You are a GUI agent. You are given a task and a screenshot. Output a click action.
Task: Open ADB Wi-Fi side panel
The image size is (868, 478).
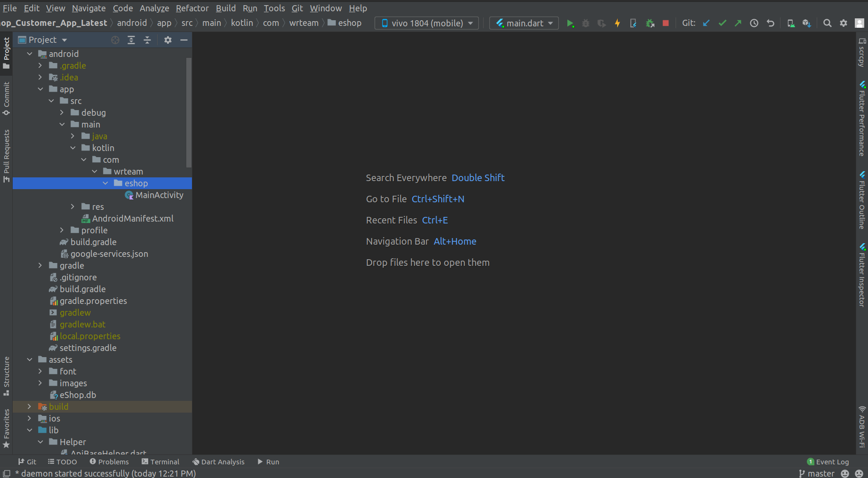(x=862, y=427)
